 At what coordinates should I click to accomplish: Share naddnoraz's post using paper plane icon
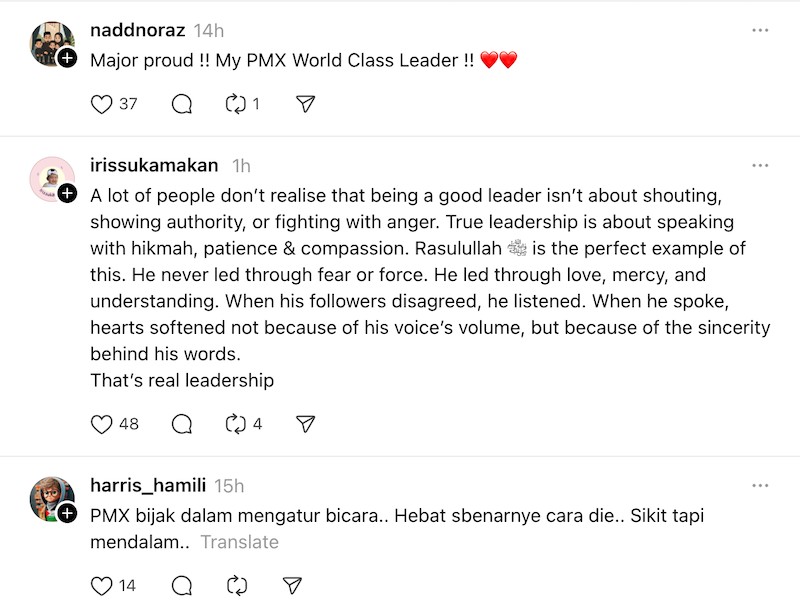[x=307, y=104]
